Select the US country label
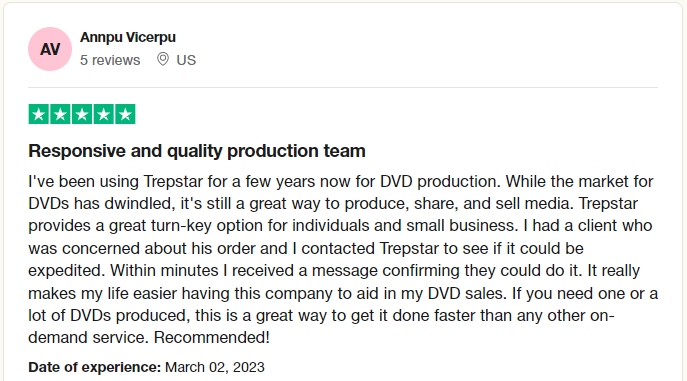 pyautogui.click(x=186, y=60)
